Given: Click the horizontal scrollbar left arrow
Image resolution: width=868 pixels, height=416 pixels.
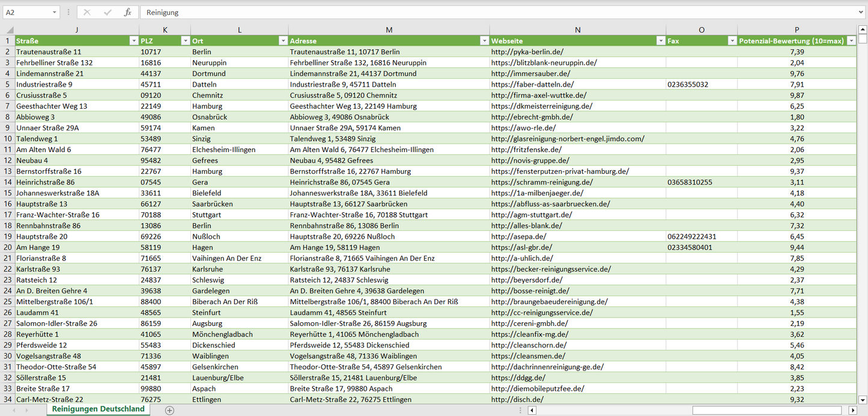Looking at the screenshot, I should [532, 410].
